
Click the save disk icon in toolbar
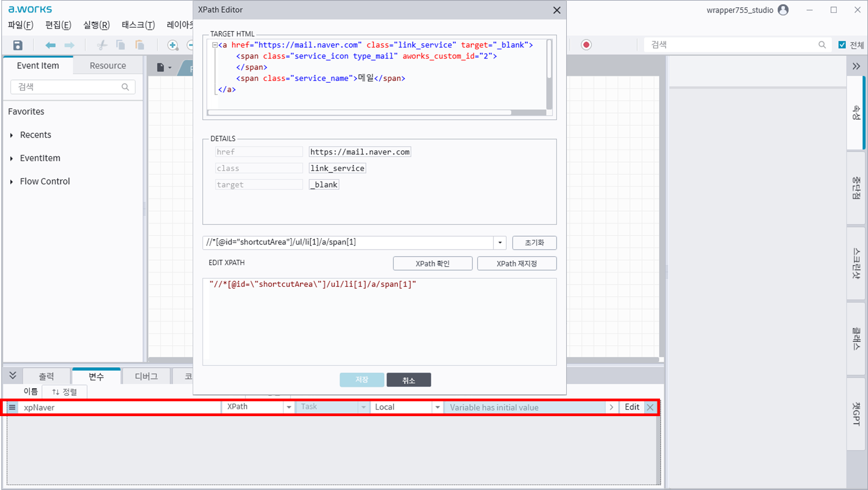[18, 45]
